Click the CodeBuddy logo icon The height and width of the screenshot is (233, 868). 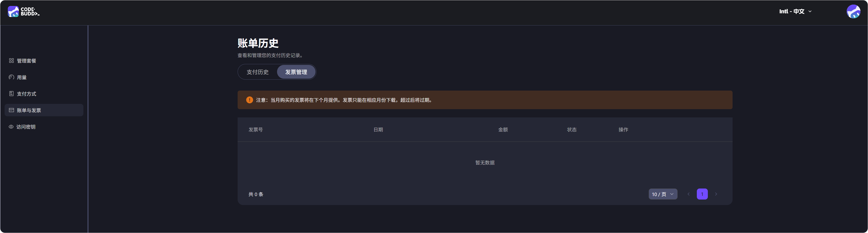point(13,11)
